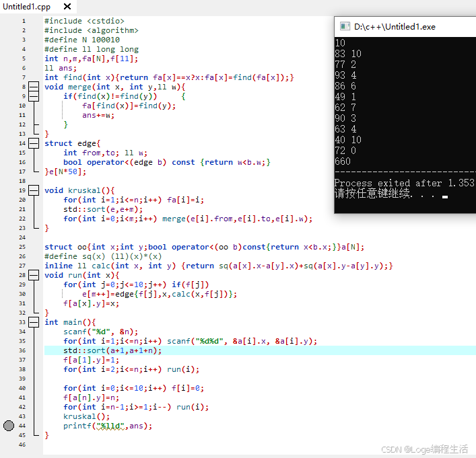Collapse the kruskal function fold at line 19

pyautogui.click(x=34, y=190)
